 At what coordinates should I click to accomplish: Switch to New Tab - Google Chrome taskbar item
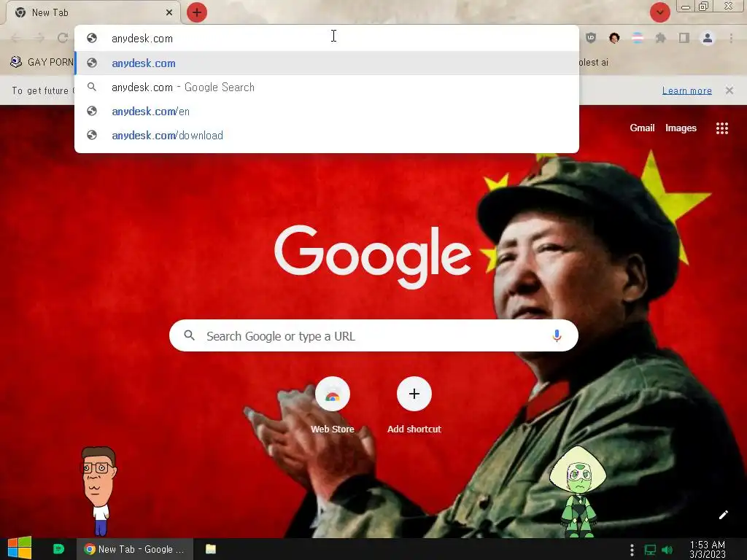[x=135, y=549]
